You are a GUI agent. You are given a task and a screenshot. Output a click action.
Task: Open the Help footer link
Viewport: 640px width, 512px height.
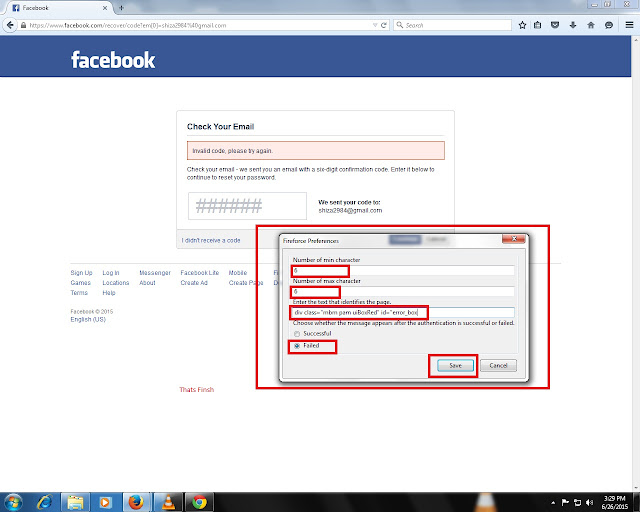click(109, 293)
